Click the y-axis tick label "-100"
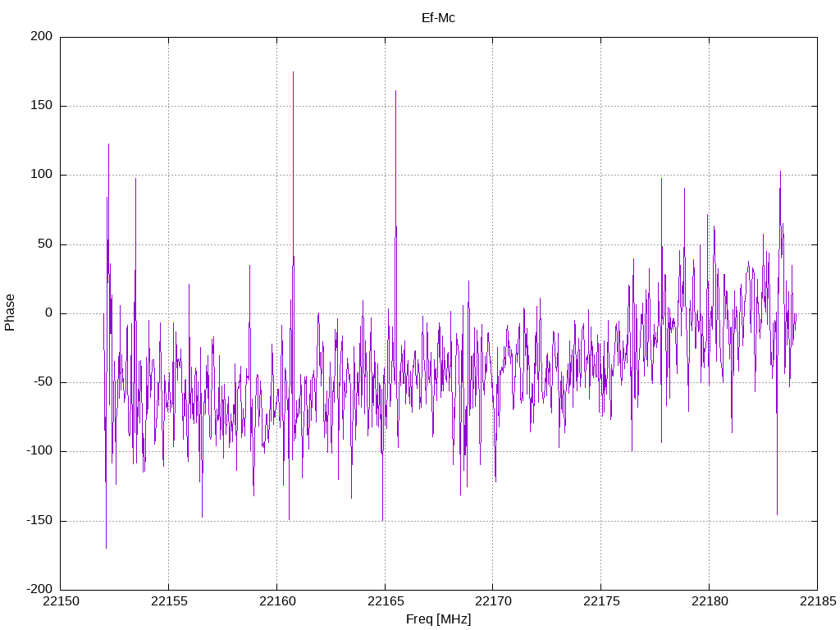Viewport: 840px width, 630px height. coord(39,452)
